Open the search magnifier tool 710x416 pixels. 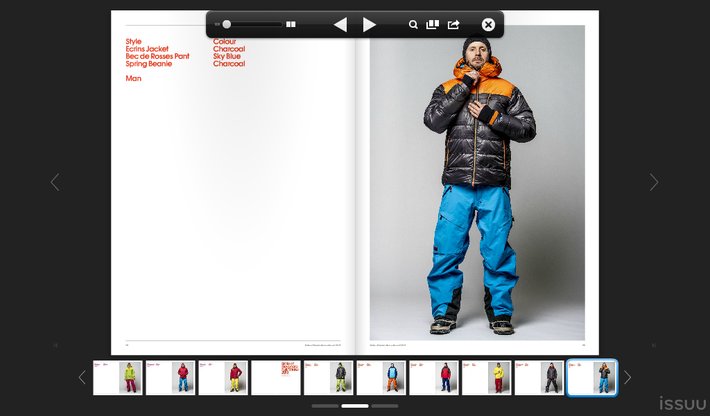413,24
